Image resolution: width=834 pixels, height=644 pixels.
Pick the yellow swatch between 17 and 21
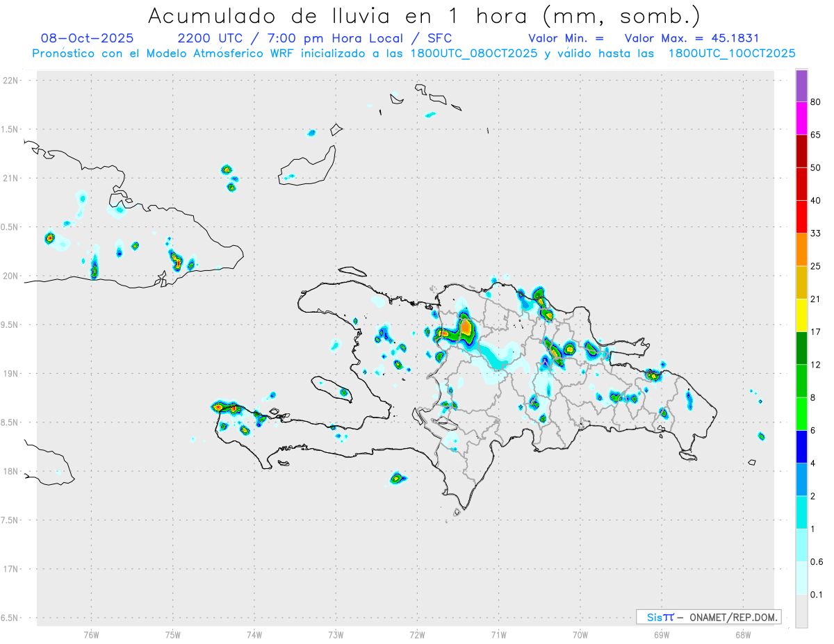(x=801, y=314)
